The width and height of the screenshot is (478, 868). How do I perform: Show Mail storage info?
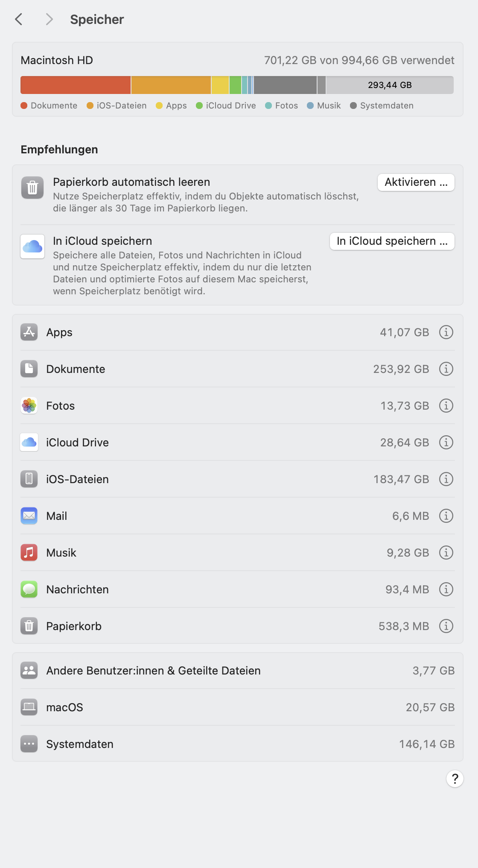point(446,516)
